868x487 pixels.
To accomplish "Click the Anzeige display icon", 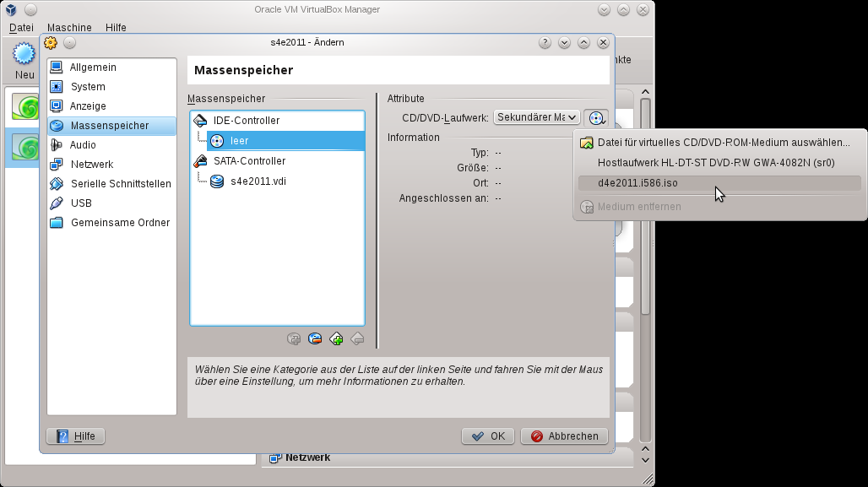I will coord(57,106).
